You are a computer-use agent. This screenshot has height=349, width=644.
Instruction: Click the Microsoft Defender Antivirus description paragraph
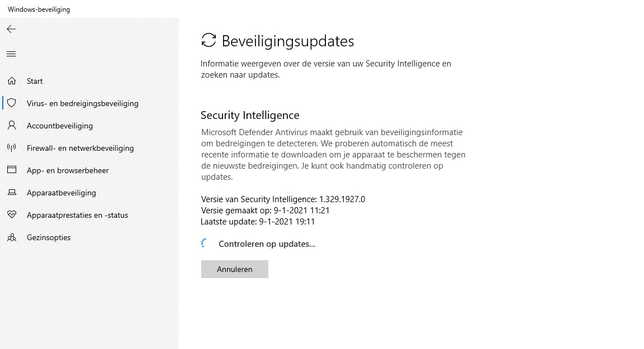(x=333, y=155)
